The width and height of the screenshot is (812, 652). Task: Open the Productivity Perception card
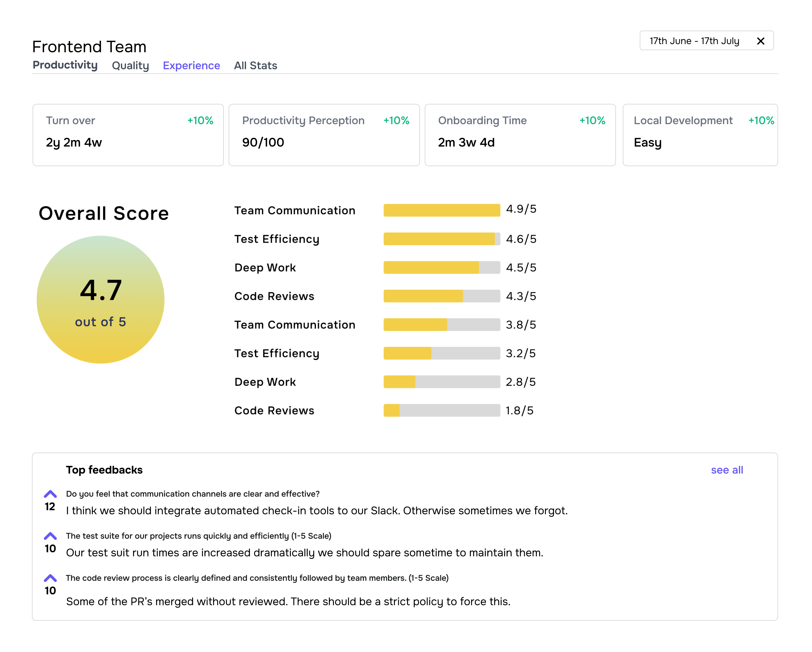324,135
